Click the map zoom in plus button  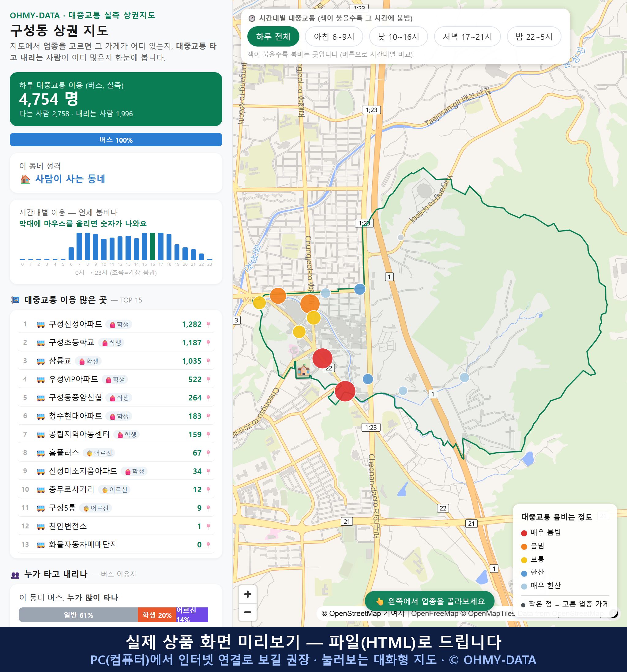click(x=247, y=594)
